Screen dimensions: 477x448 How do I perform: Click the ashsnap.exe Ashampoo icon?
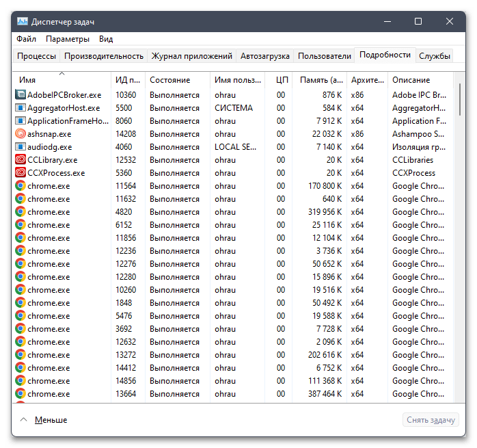click(21, 133)
